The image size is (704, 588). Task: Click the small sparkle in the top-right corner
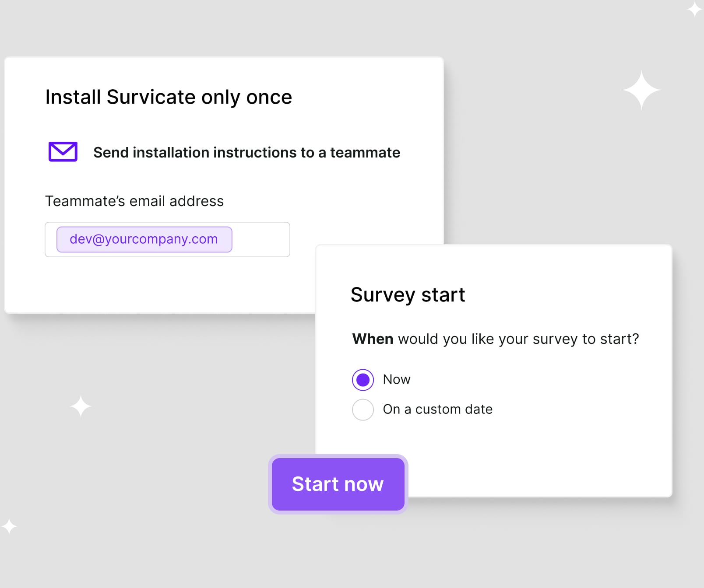[x=694, y=9]
